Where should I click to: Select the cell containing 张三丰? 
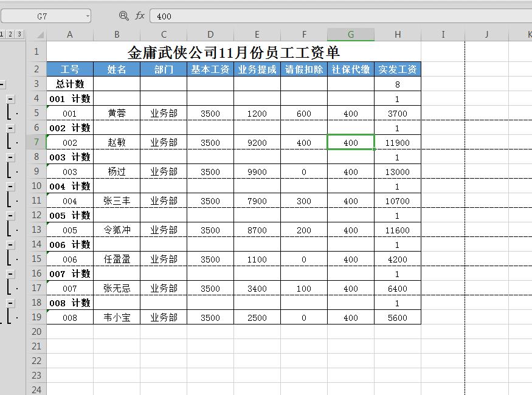pos(116,201)
